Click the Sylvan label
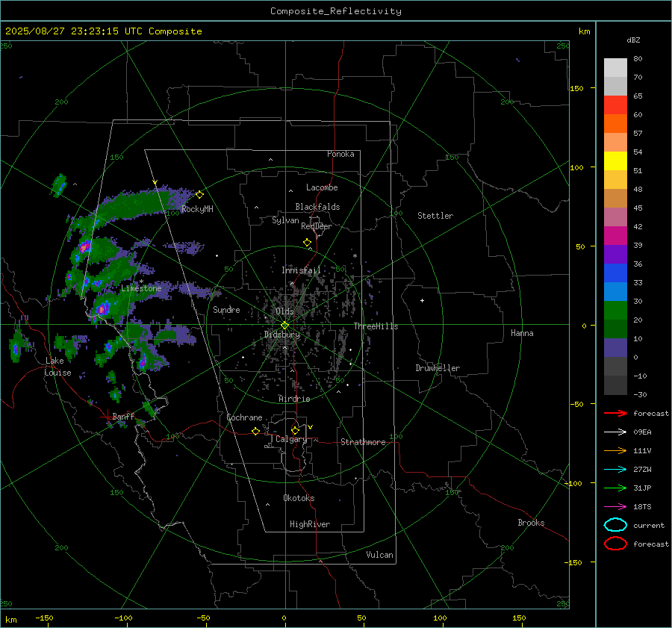Image resolution: width=672 pixels, height=628 pixels. pyautogui.click(x=285, y=220)
